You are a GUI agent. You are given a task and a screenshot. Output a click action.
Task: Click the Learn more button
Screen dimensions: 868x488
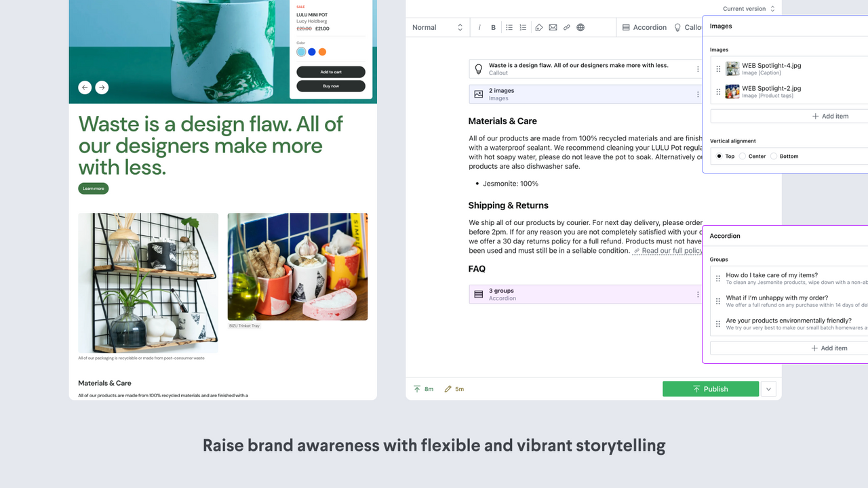coord(94,188)
